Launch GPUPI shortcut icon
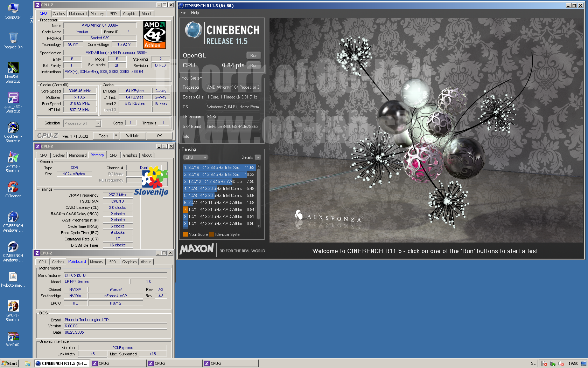 coord(13,311)
